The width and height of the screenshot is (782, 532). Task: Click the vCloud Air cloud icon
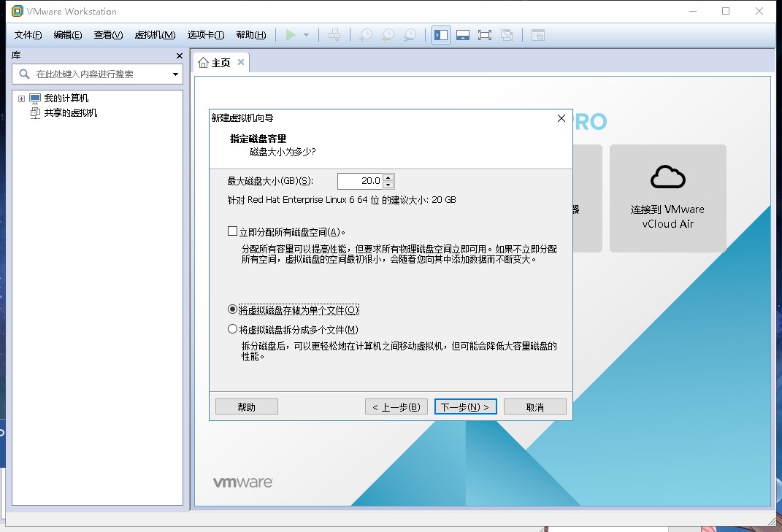[668, 177]
